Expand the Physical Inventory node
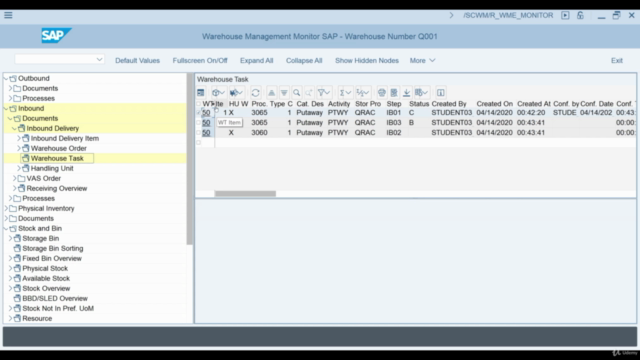The height and width of the screenshot is (360, 640). pyautogui.click(x=6, y=208)
